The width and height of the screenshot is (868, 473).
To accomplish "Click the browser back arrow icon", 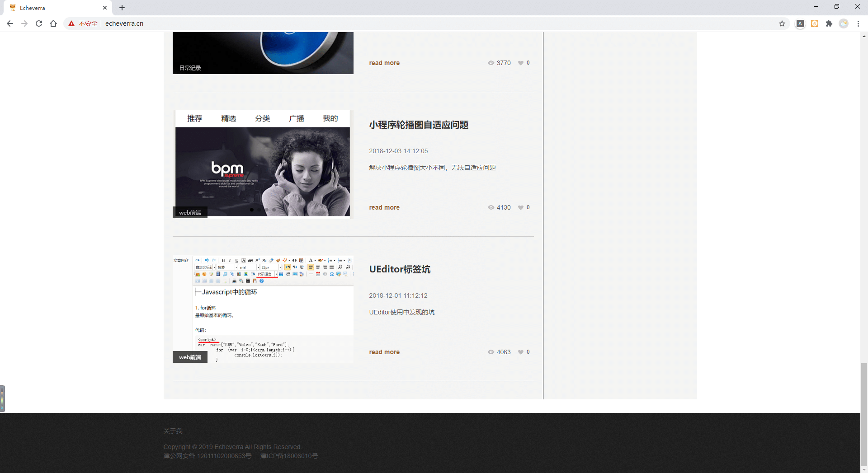I will (10, 23).
